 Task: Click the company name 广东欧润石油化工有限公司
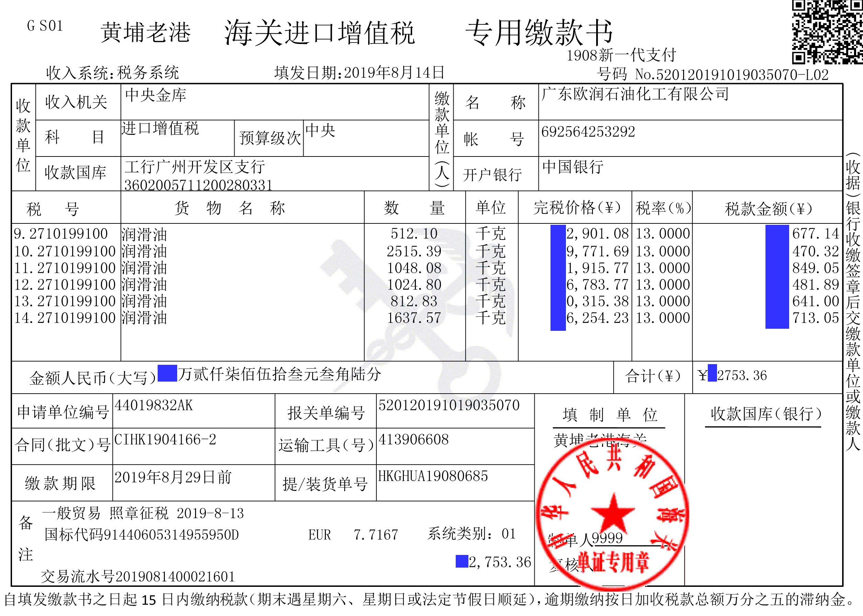[635, 94]
